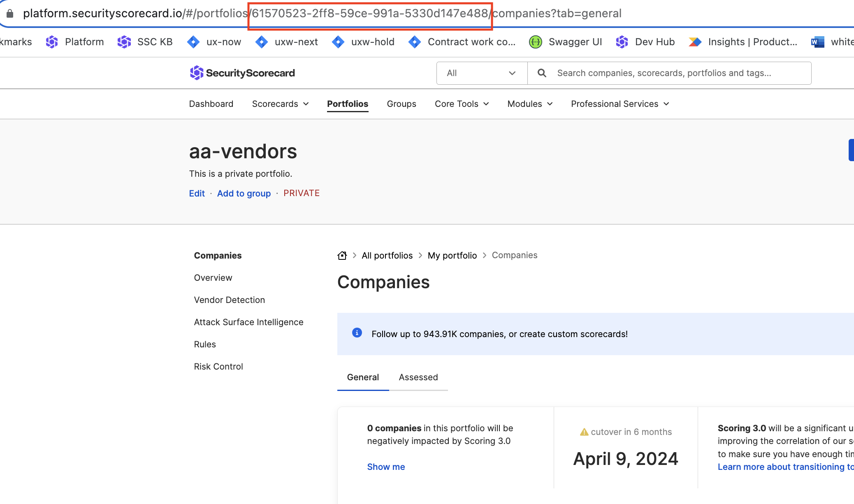This screenshot has width=854, height=504.
Task: Click the SecurityScorecard logo
Action: (x=242, y=73)
